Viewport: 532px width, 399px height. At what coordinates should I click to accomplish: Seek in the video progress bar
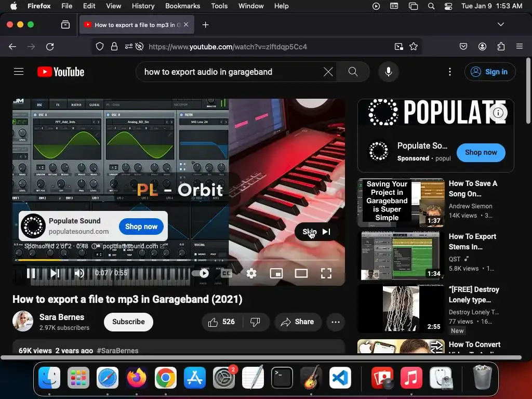179,260
